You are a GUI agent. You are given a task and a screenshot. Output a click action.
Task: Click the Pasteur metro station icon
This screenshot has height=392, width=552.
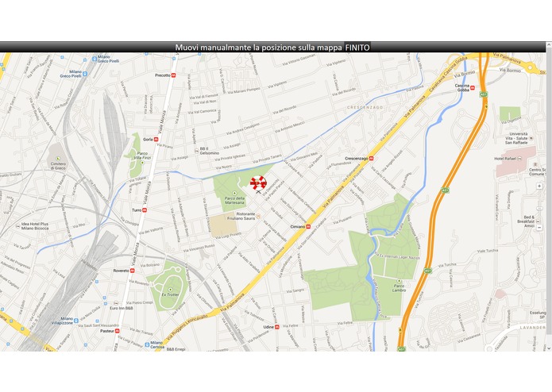pos(118,331)
